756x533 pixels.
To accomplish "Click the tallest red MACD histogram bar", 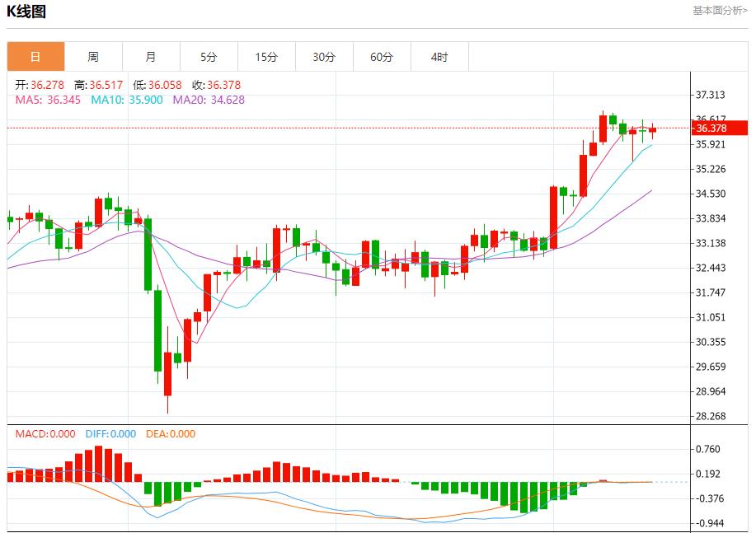I will click(99, 464).
